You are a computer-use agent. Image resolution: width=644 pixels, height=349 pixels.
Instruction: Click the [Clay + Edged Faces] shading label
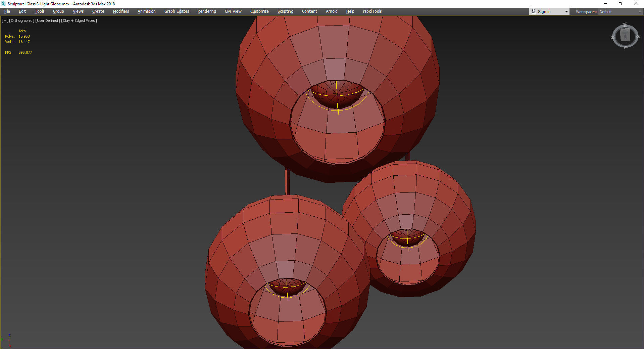pos(79,20)
